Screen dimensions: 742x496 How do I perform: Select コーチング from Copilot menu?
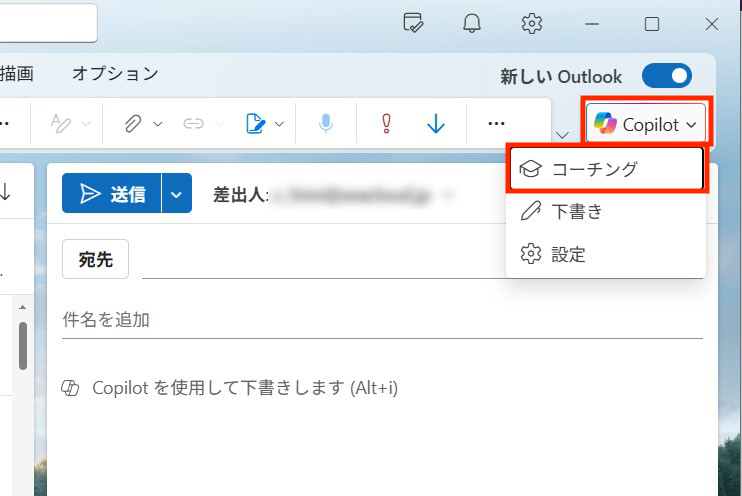pos(606,168)
